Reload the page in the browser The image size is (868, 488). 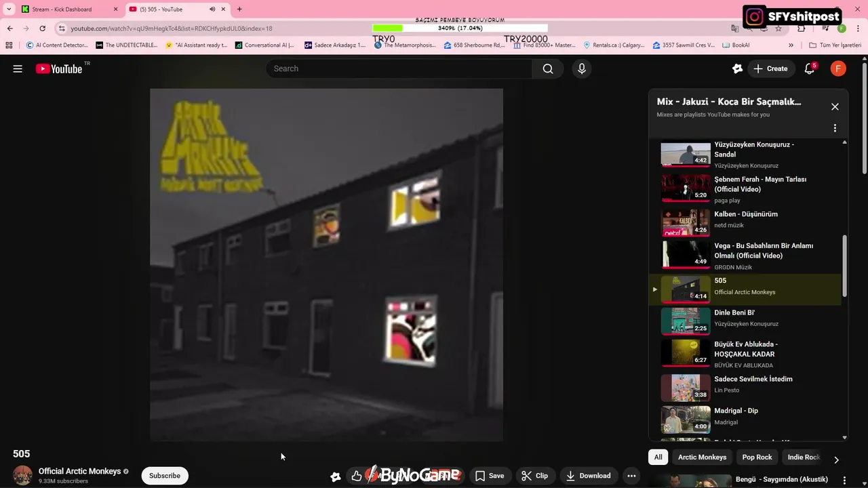click(x=42, y=28)
